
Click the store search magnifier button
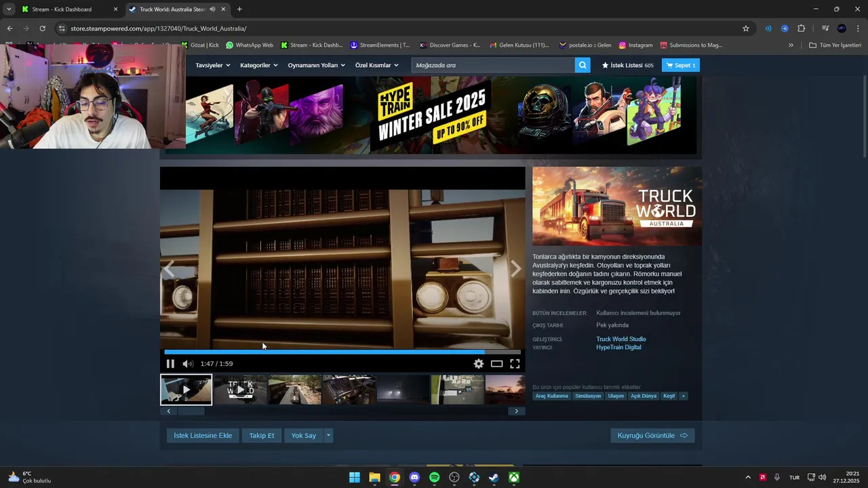point(583,65)
